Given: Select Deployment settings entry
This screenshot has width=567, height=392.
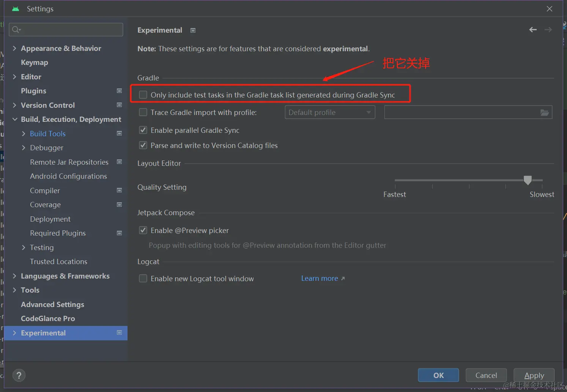Looking at the screenshot, I should [x=50, y=219].
